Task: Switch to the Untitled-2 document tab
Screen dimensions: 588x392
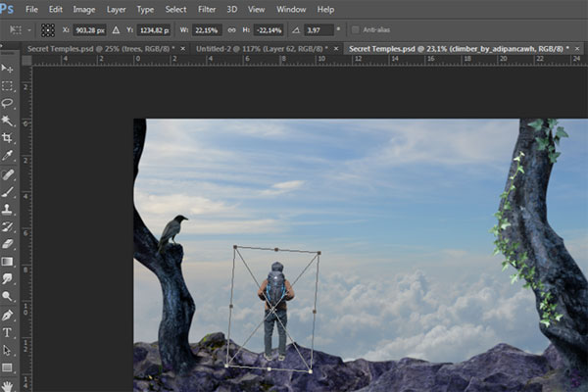Action: [x=258, y=47]
